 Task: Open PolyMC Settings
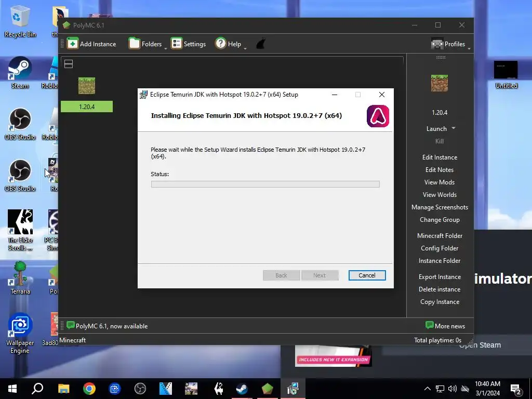189,44
